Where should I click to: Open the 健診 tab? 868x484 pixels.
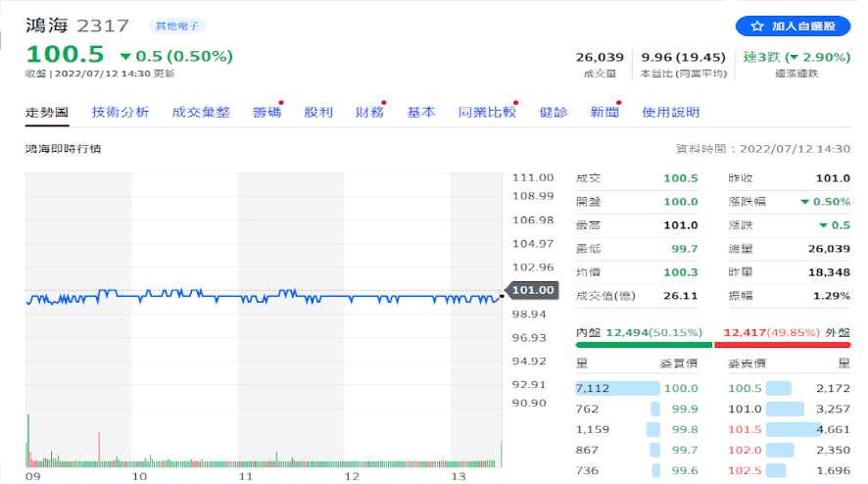click(554, 113)
